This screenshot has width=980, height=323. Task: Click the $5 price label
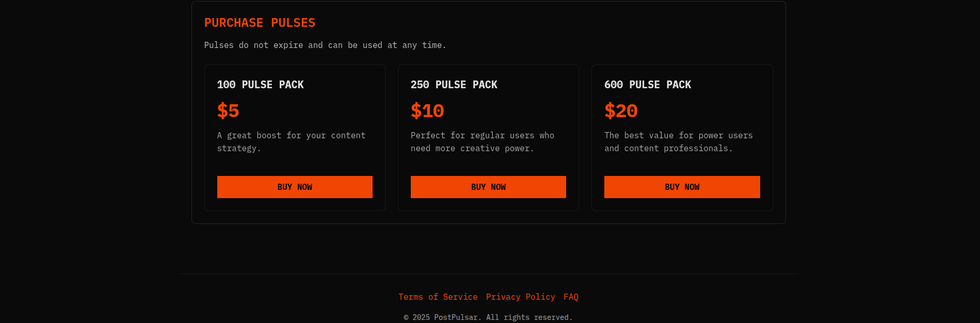228,111
